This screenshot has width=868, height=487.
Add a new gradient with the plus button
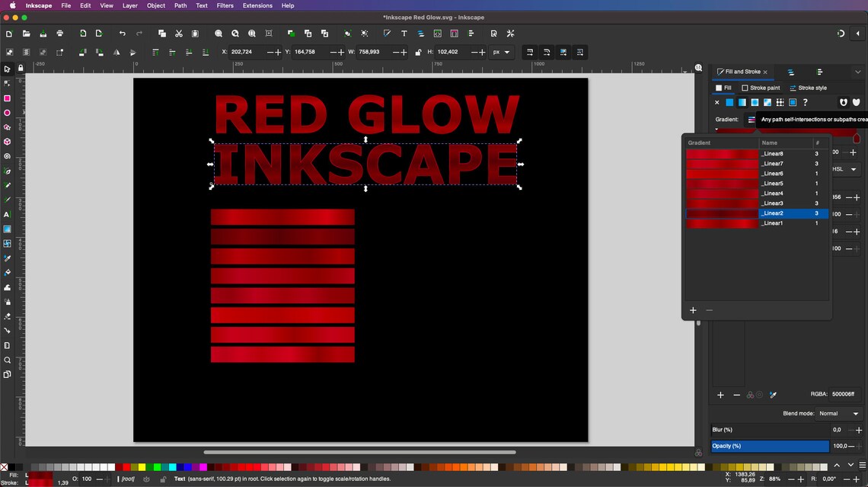click(693, 310)
